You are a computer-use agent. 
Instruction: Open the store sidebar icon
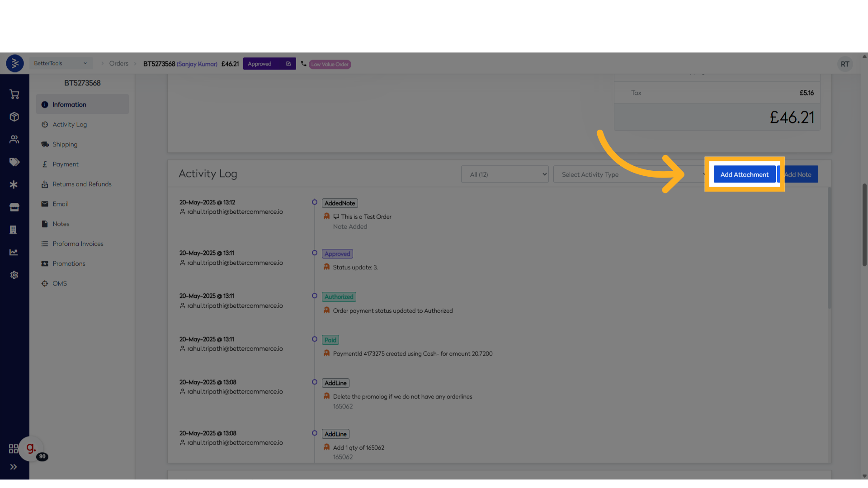[14, 207]
